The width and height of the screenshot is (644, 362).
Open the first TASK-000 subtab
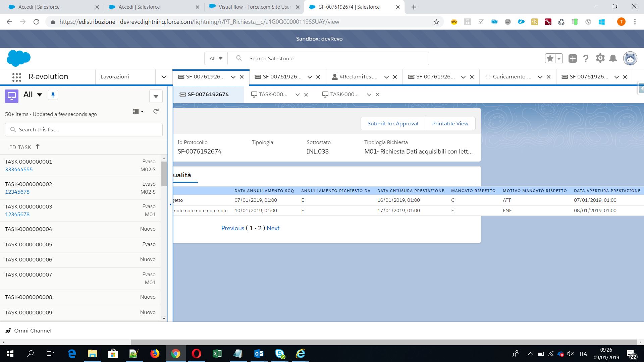[272, 95]
